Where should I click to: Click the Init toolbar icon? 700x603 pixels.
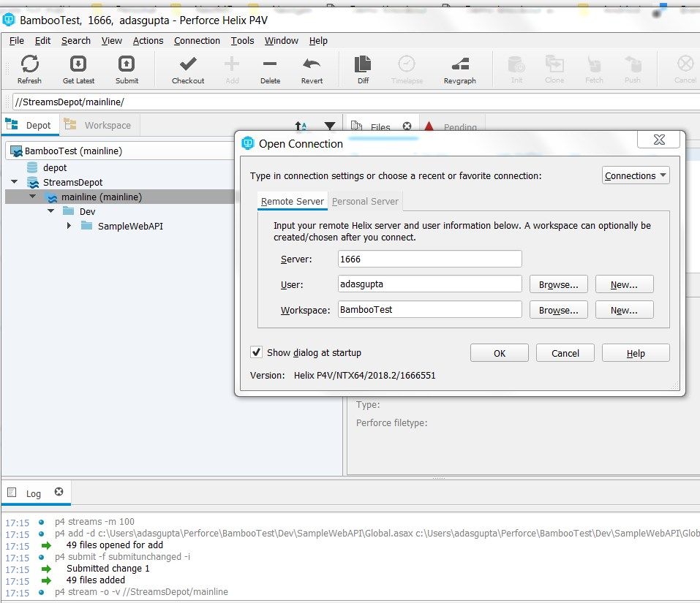pyautogui.click(x=516, y=64)
